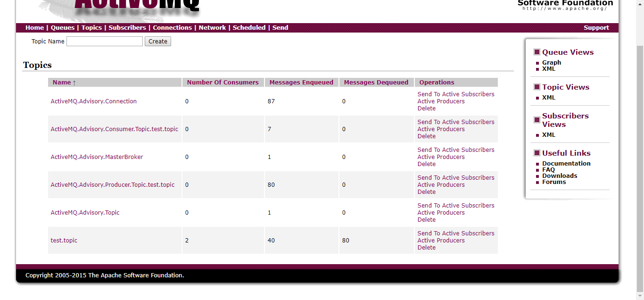644x300 pixels.
Task: Open the Home menu item
Action: click(34, 28)
